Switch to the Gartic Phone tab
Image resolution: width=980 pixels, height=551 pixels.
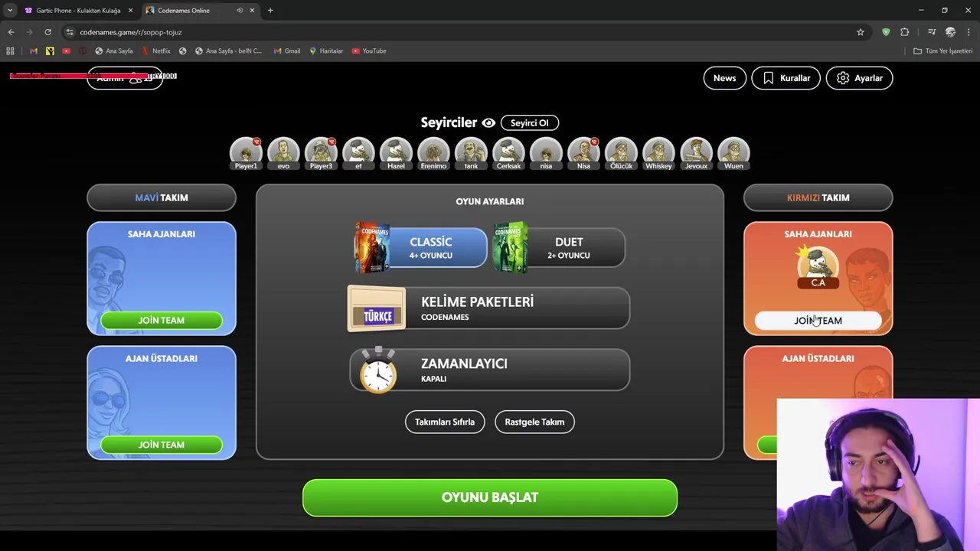[x=77, y=11]
